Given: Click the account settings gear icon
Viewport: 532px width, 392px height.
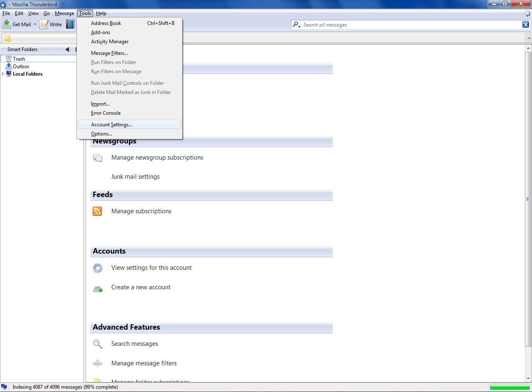Looking at the screenshot, I should [x=98, y=268].
